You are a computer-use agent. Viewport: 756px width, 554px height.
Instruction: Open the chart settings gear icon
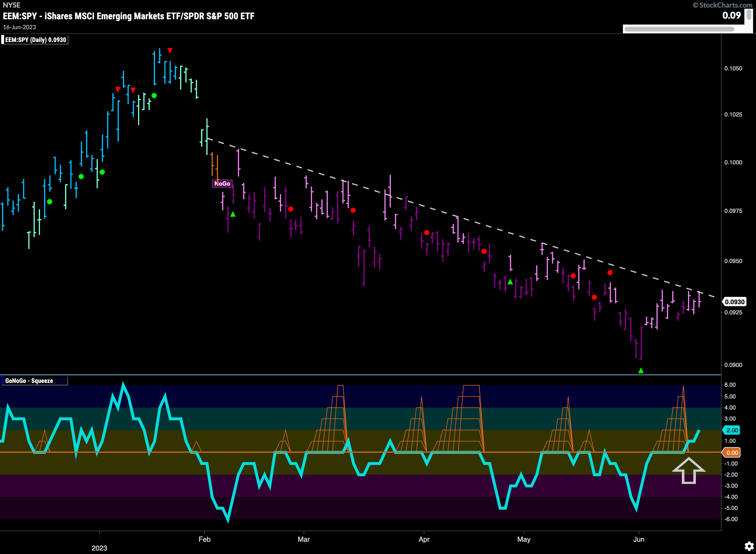(x=749, y=546)
